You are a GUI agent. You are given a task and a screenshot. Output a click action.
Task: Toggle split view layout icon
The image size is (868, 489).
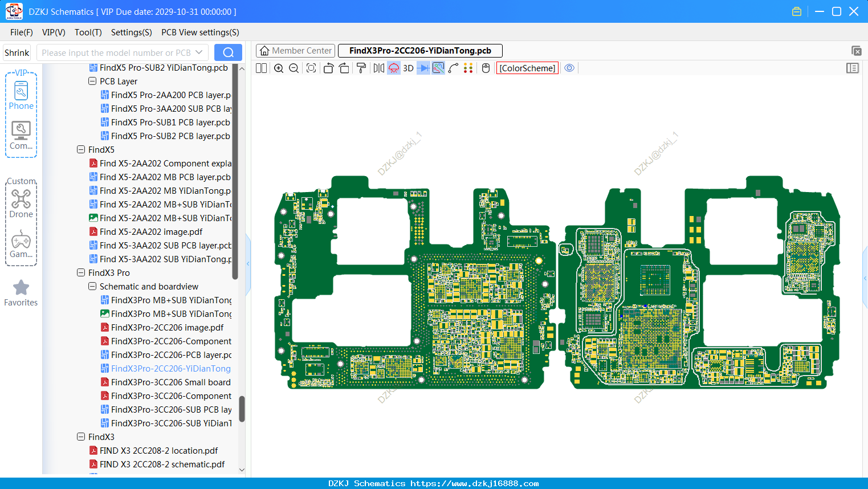pos(262,68)
